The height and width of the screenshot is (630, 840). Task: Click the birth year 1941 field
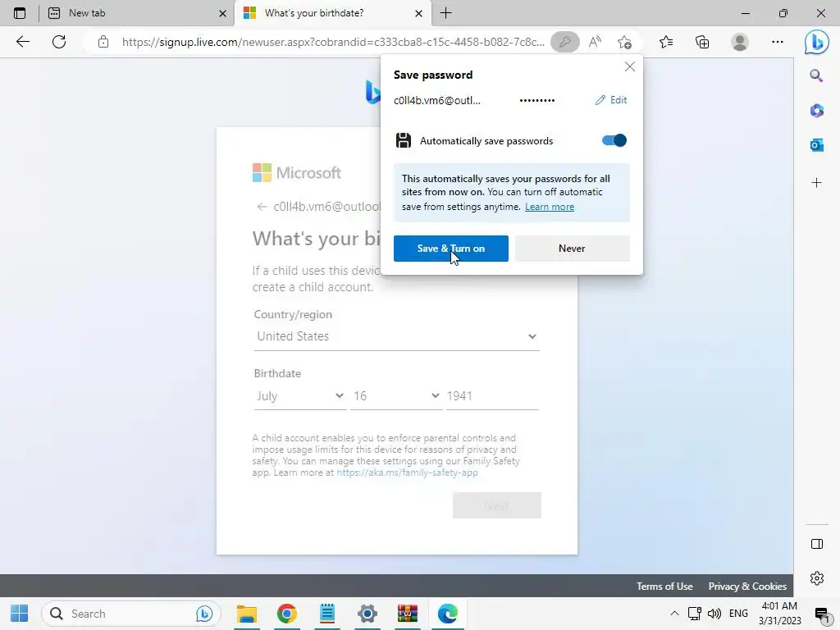click(x=492, y=396)
